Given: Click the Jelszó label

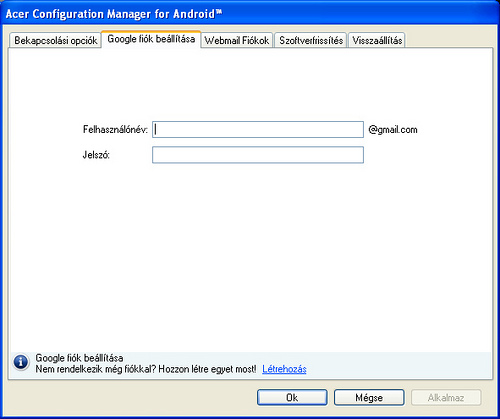Looking at the screenshot, I should tap(96, 155).
